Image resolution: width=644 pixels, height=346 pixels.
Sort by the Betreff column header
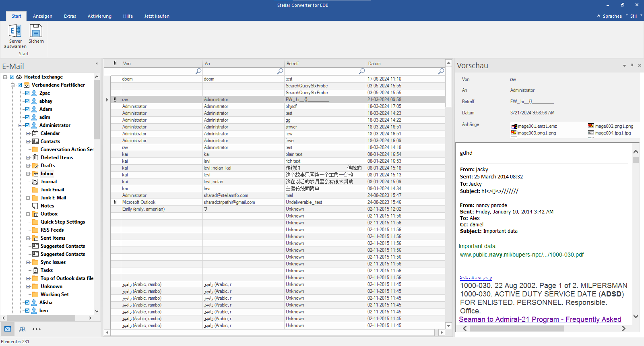click(325, 63)
